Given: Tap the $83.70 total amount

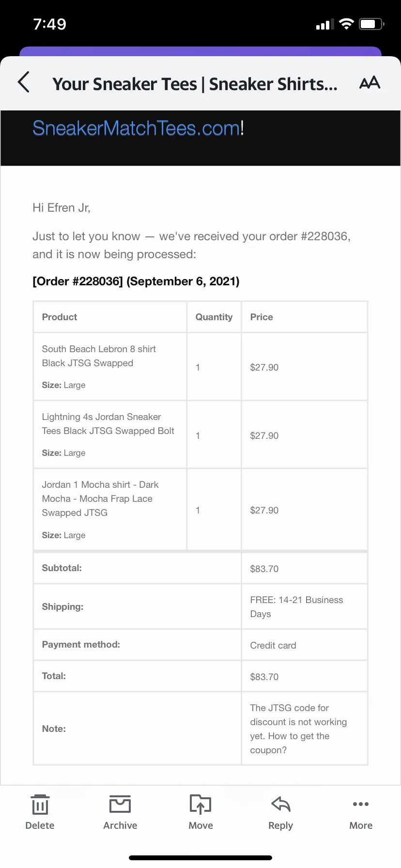Looking at the screenshot, I should pyautogui.click(x=264, y=677).
